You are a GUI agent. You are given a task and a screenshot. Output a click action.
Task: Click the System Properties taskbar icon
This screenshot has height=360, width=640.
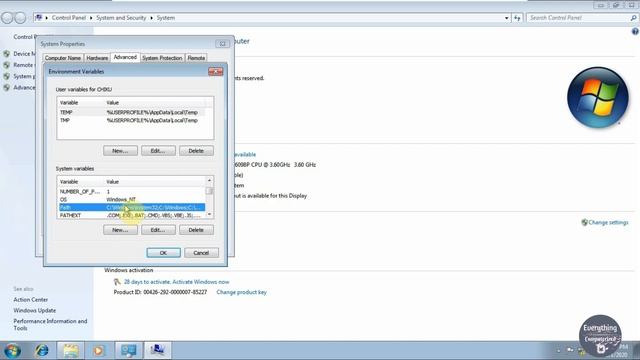[x=157, y=350]
